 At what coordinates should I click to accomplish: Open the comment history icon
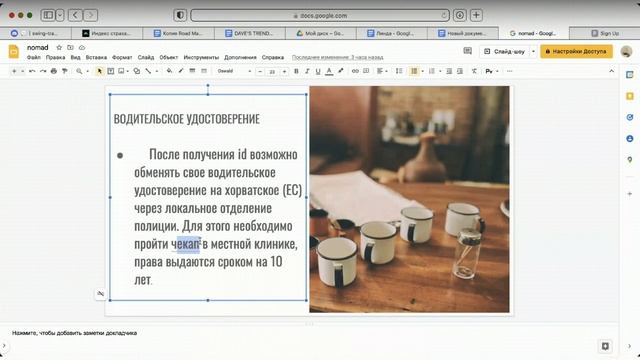pyautogui.click(x=468, y=51)
